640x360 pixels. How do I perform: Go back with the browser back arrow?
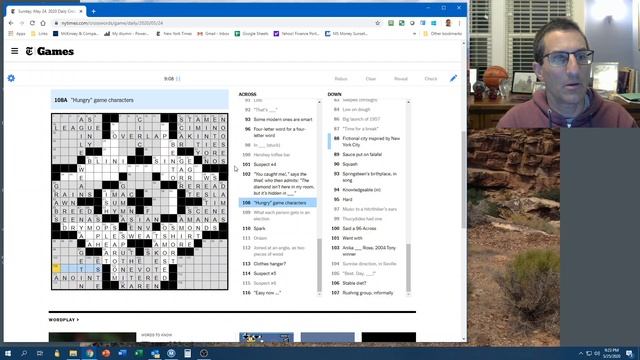pyautogui.click(x=11, y=23)
